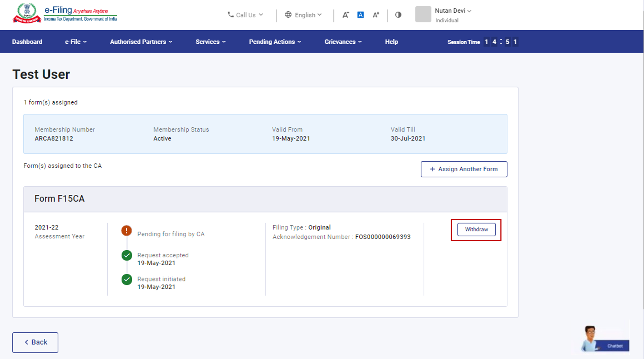The height and width of the screenshot is (359, 644).
Task: Open the English language selector
Action: click(303, 15)
